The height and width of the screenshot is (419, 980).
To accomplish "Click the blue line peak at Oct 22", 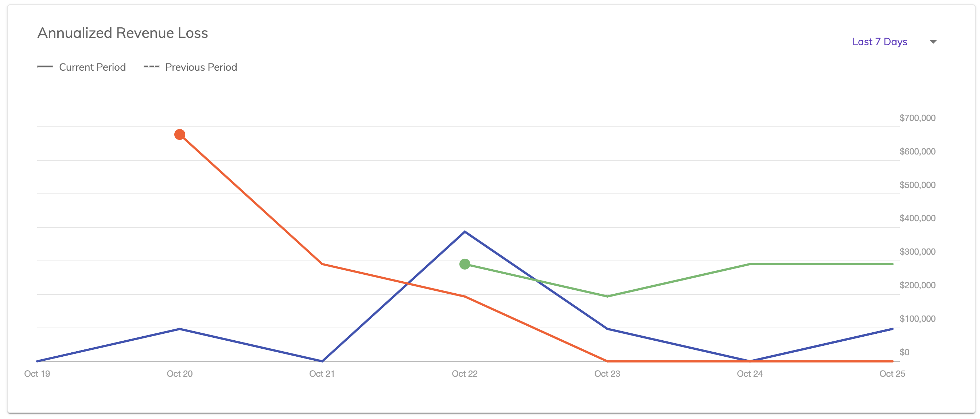I will tap(464, 232).
